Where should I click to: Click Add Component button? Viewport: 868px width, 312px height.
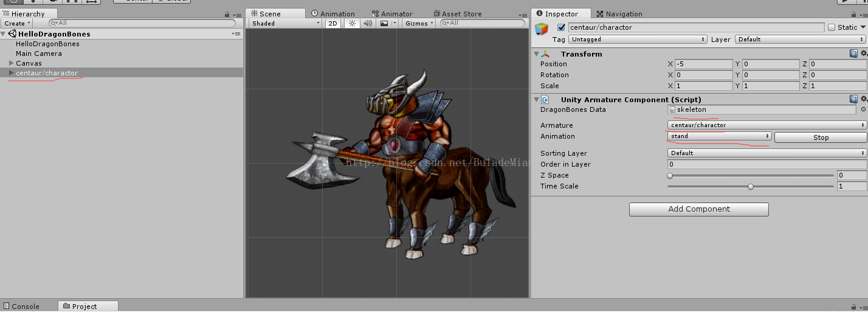698,209
